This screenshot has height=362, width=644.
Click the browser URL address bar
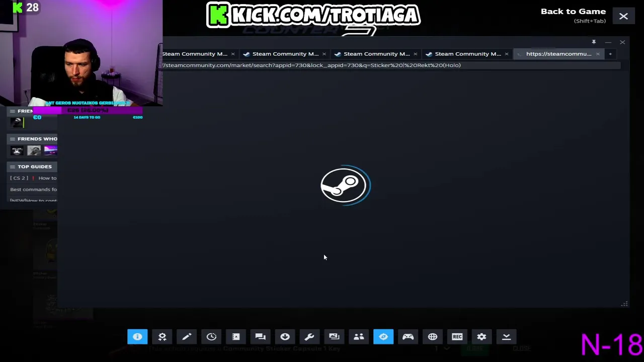pyautogui.click(x=390, y=65)
